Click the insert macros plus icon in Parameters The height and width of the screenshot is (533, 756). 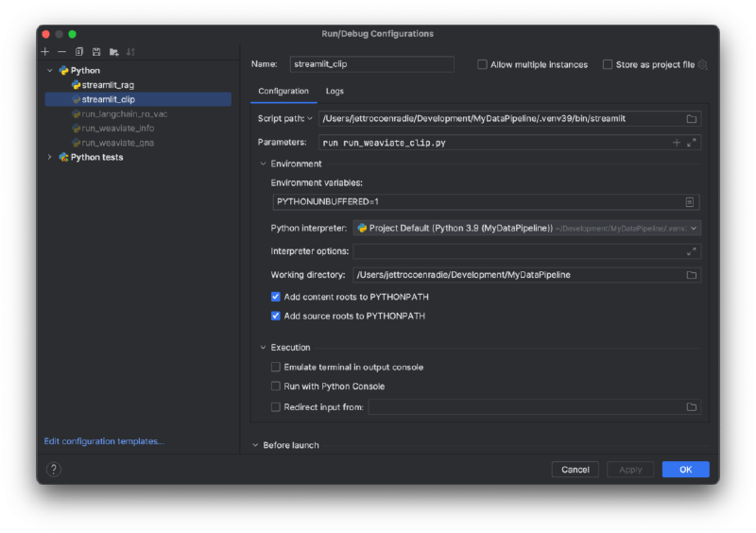[x=677, y=143]
